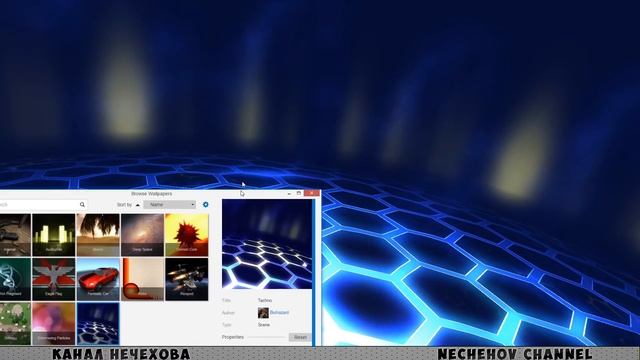Select the red spiky sun wallpaper thumbnail
640x360 pixels.
[x=187, y=235]
